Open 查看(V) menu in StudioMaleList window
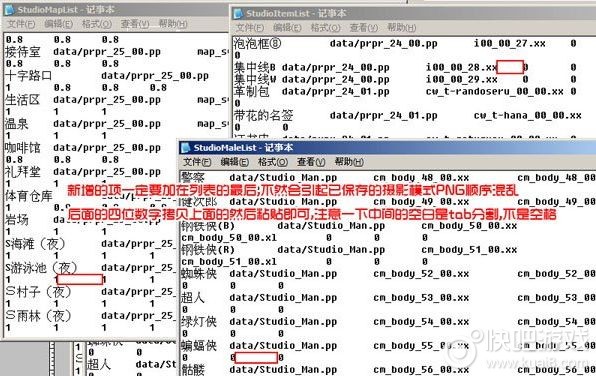 click(x=311, y=162)
